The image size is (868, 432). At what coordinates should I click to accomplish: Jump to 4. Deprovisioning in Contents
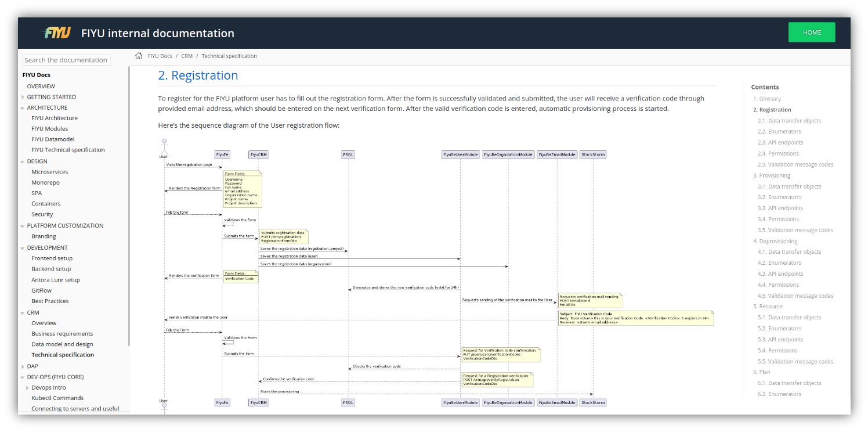[775, 241]
